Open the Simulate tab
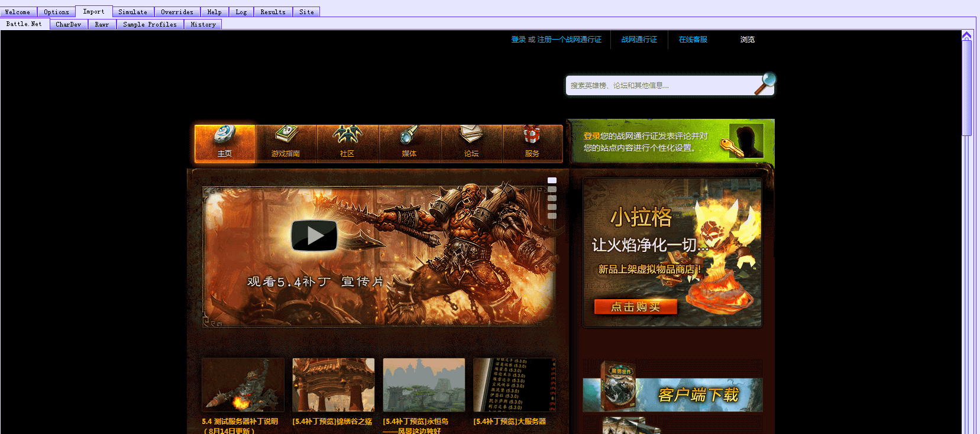 click(x=132, y=12)
